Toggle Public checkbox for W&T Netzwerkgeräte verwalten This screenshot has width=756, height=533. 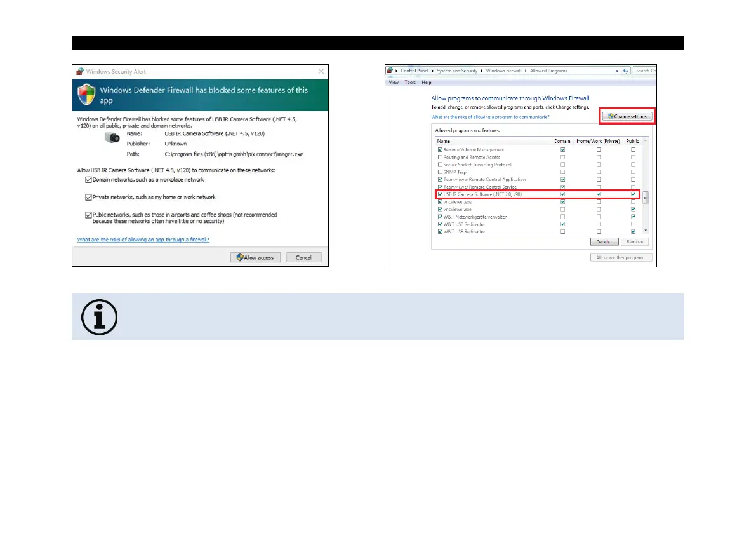(x=633, y=217)
